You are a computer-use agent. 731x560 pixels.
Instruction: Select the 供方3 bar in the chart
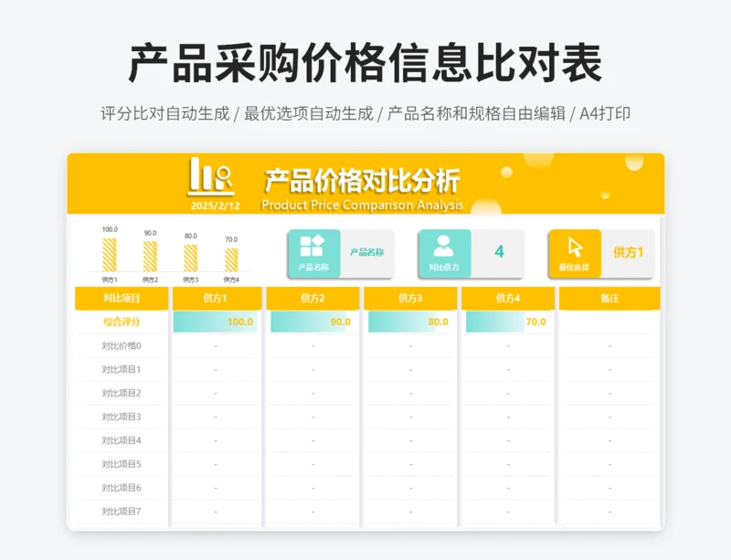191,259
